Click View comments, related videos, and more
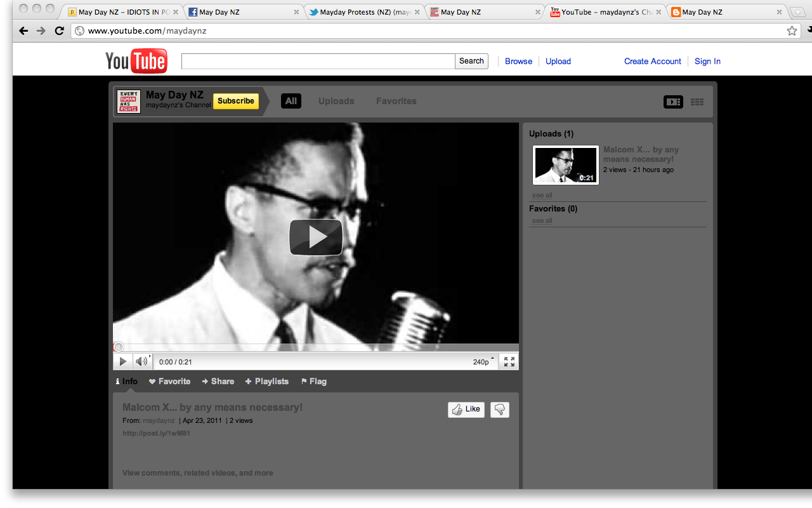812x508 pixels. point(198,473)
